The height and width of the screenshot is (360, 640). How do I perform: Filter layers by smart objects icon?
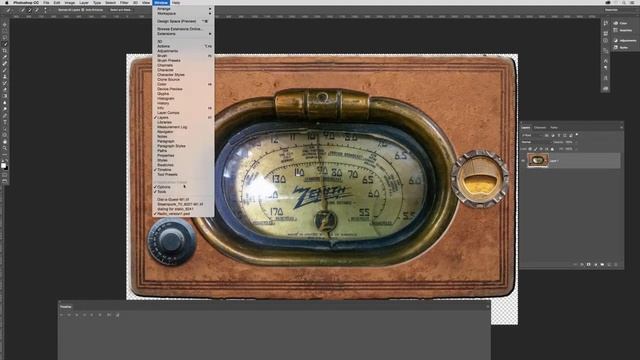(x=571, y=135)
